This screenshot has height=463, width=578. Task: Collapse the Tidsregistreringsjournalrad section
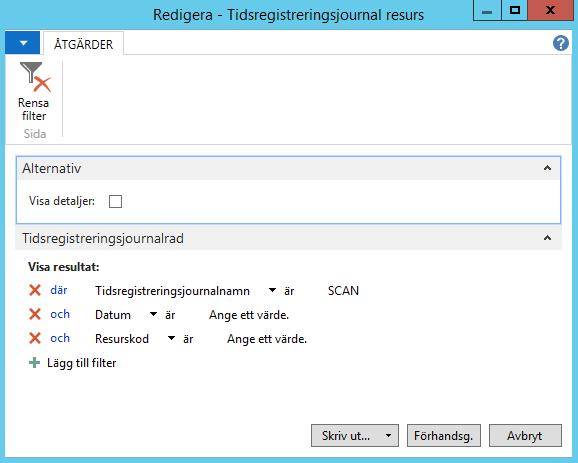[547, 238]
